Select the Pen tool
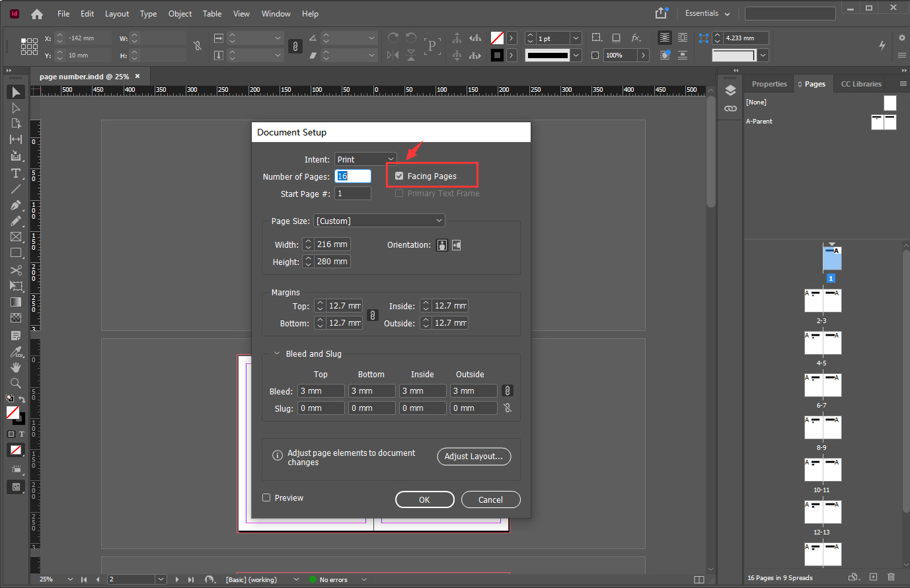Viewport: 910px width, 588px height. point(16,205)
